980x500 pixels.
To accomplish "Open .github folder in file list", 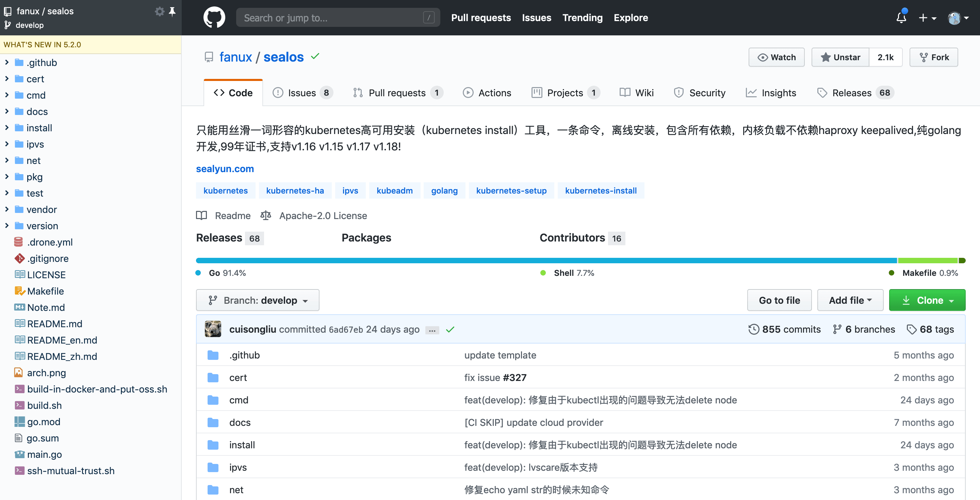I will click(244, 355).
